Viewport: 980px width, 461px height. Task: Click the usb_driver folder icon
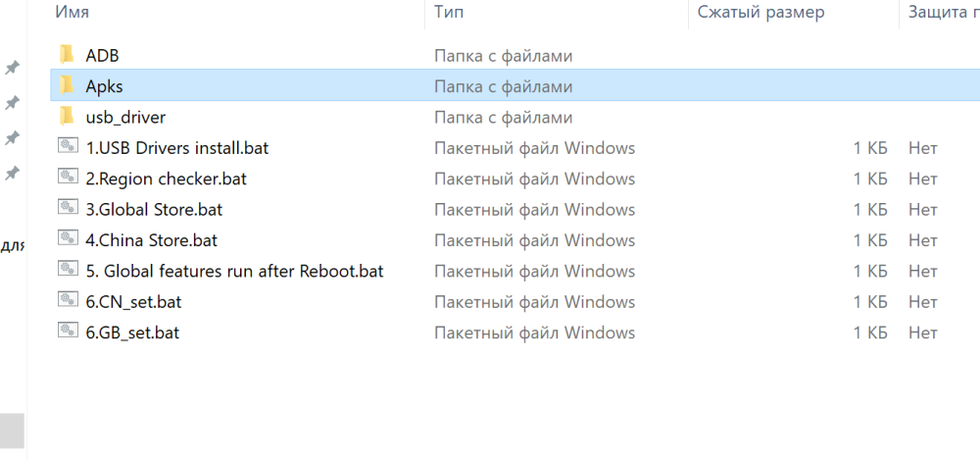click(67, 117)
